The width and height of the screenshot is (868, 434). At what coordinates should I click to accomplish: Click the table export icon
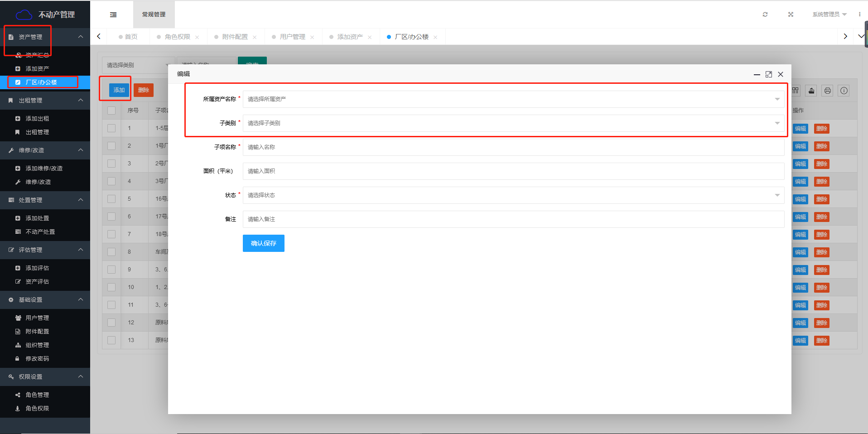(x=811, y=91)
